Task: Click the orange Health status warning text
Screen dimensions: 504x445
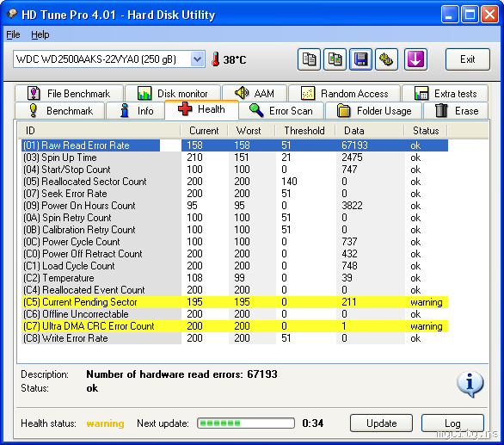Action: (x=106, y=423)
